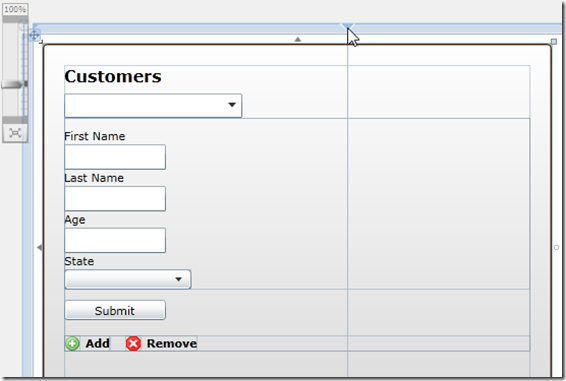Click the right edge circle resize handle
566x381 pixels.
tap(556, 247)
